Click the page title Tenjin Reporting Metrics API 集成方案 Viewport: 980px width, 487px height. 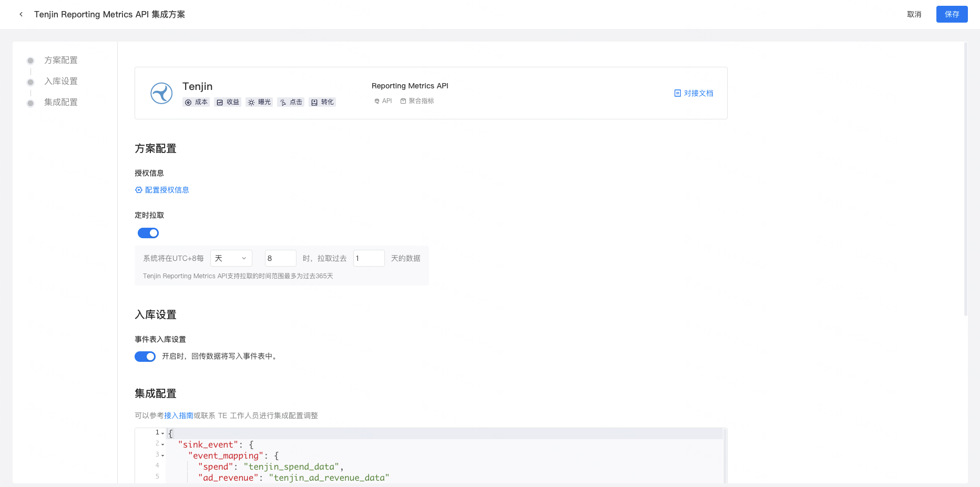pyautogui.click(x=109, y=14)
